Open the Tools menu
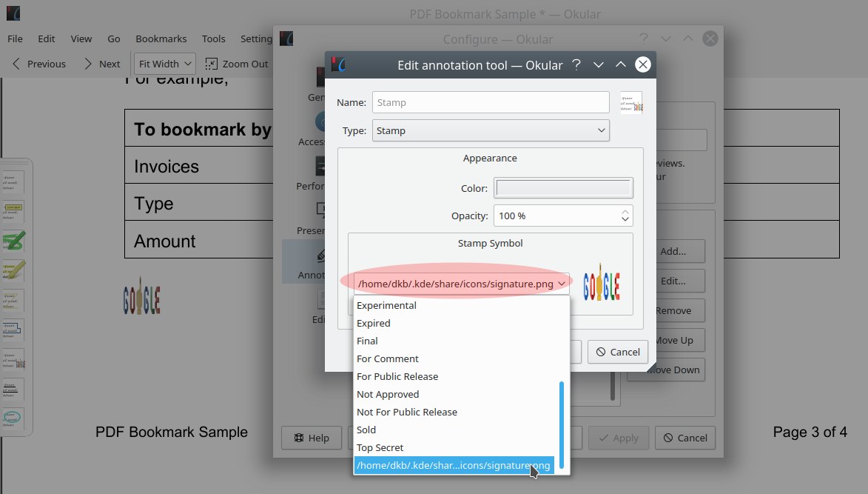This screenshot has width=868, height=494. point(213,39)
